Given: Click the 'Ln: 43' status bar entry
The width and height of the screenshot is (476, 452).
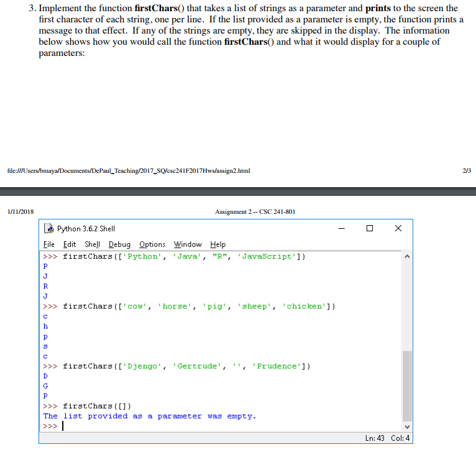Looking at the screenshot, I should pos(375,438).
